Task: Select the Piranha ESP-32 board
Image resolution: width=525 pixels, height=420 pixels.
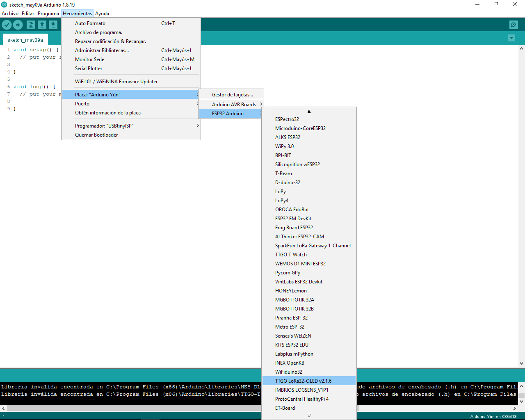Action: click(309, 318)
